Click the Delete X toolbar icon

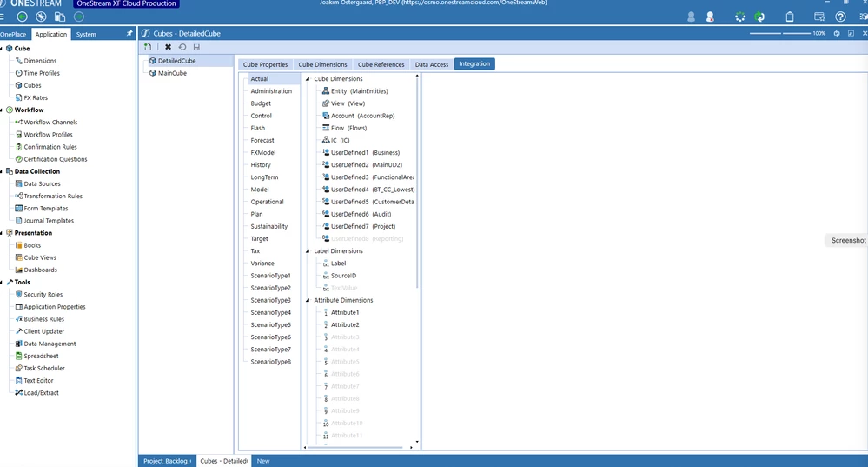tap(169, 47)
